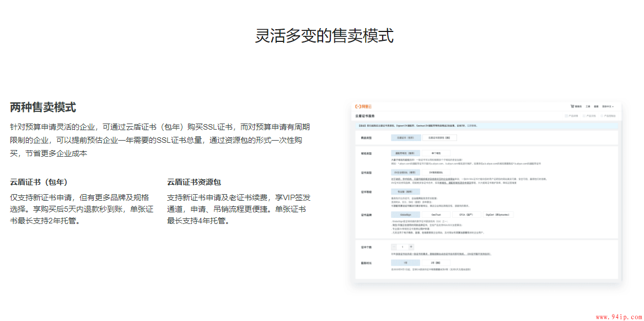Viewport: 644px width, 321px height.
Task: Pick the GlobalSign certificate brand
Action: 405,215
